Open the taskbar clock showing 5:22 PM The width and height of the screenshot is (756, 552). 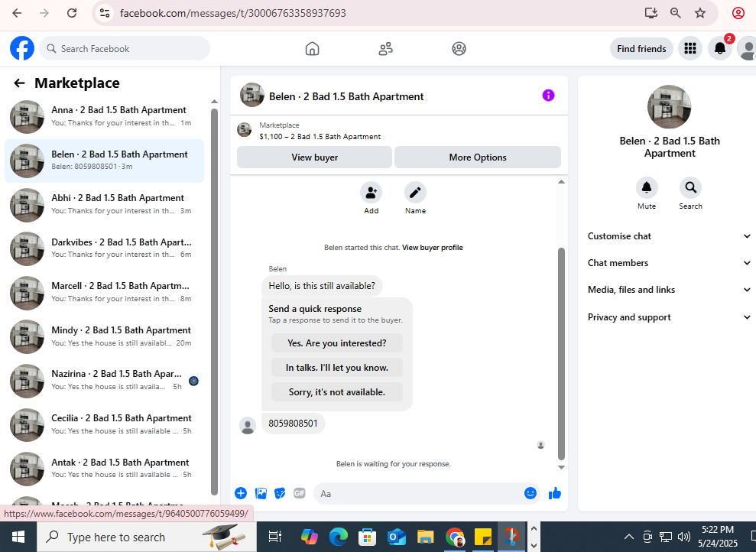[718, 537]
